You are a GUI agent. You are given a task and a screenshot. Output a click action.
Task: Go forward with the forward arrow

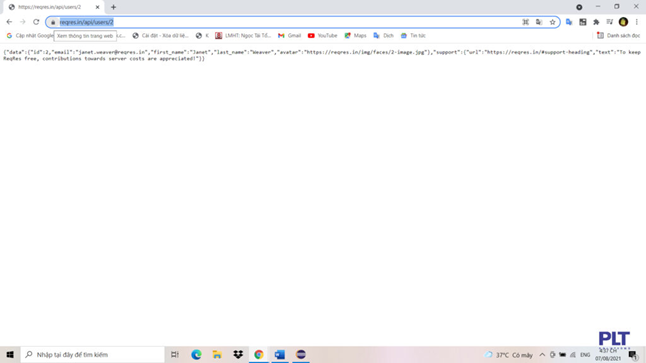point(23,22)
